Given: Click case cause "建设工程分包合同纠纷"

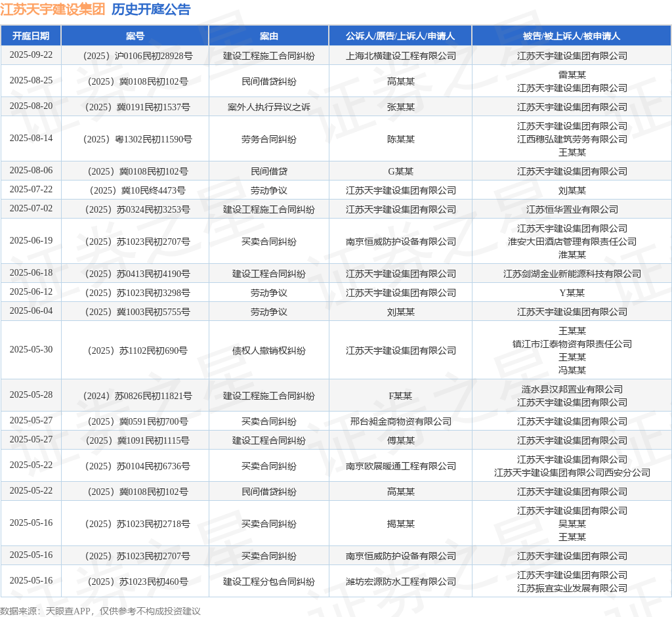Looking at the screenshot, I should [x=268, y=582].
